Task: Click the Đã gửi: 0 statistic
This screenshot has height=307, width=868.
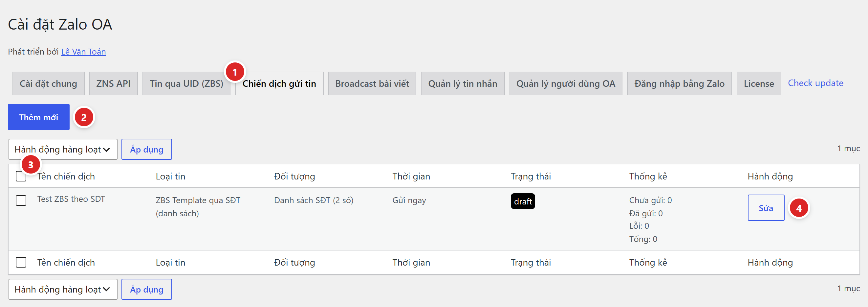Action: pyautogui.click(x=646, y=213)
